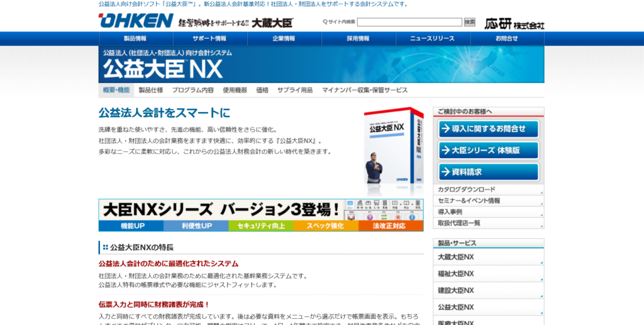The image size is (644, 325).
Task: Open the 取扱代理店一覧 link
Action: coord(488,223)
